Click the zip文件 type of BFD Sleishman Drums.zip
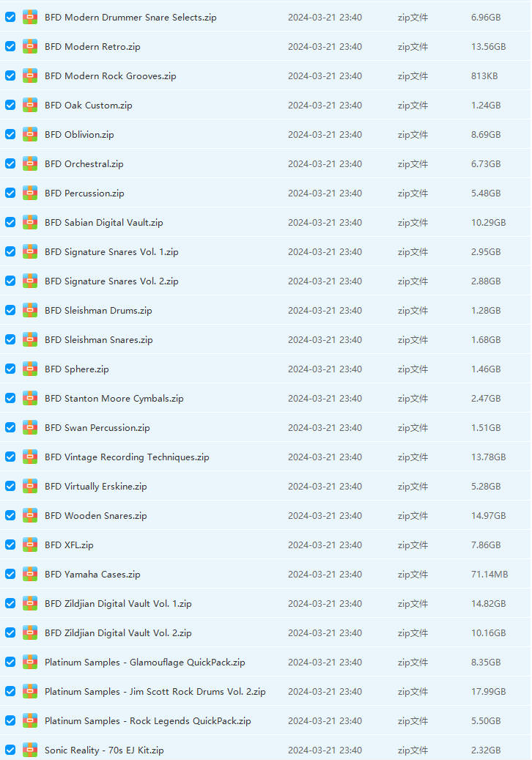 coord(413,310)
